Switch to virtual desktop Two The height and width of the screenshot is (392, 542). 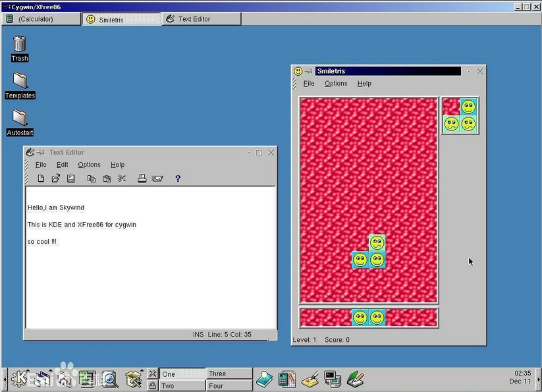click(x=182, y=385)
